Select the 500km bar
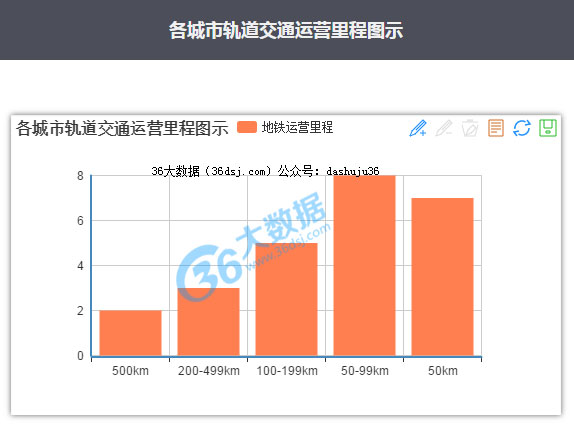This screenshot has height=424, width=574. click(130, 333)
